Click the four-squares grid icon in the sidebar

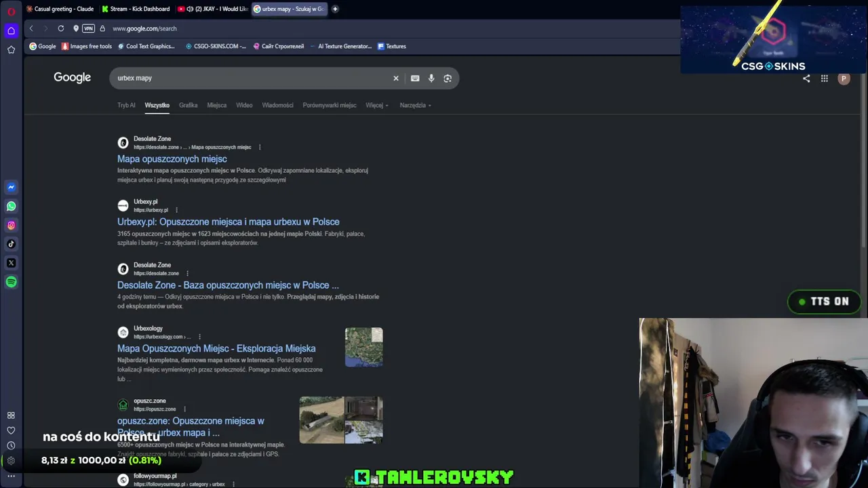[x=11, y=415]
